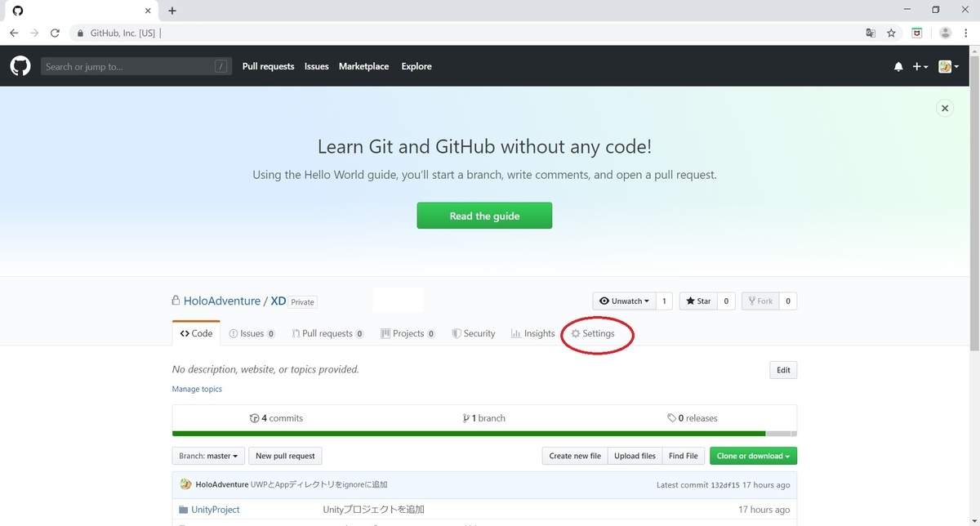Open Pull requests in top navigation
The height and width of the screenshot is (526, 980).
click(x=268, y=67)
